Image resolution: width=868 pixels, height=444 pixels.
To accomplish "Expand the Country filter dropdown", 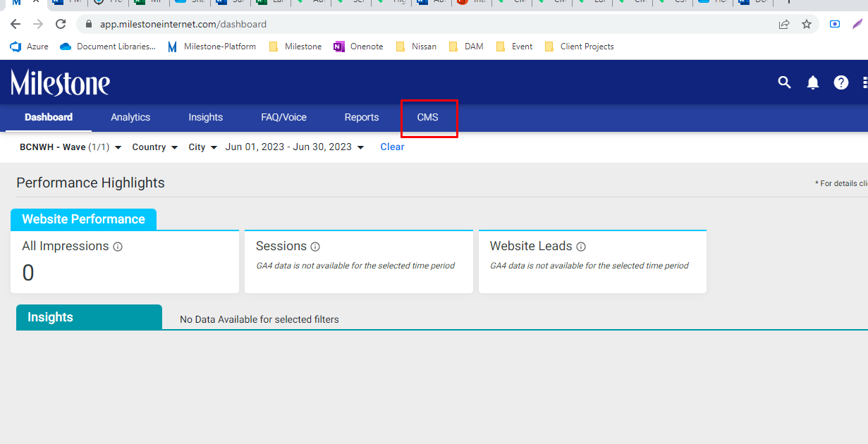I will click(154, 147).
